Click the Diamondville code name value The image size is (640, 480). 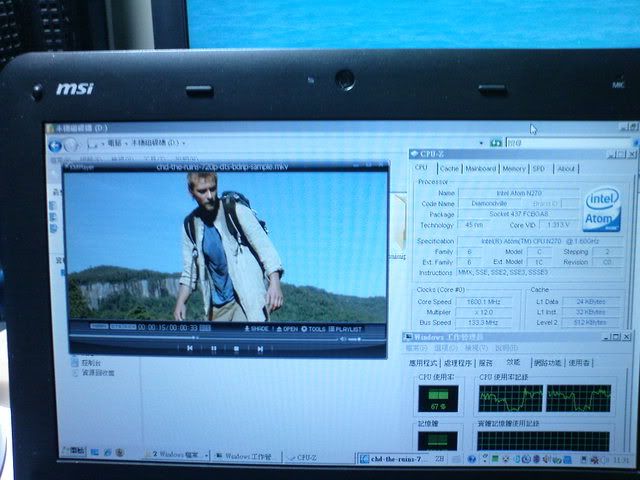pyautogui.click(x=489, y=203)
